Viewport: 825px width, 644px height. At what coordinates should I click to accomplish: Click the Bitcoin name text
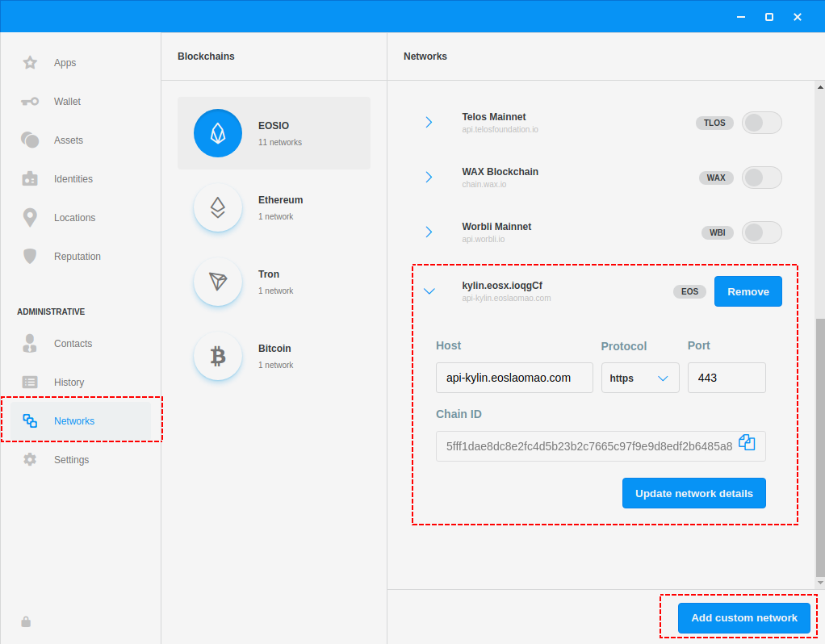point(274,349)
